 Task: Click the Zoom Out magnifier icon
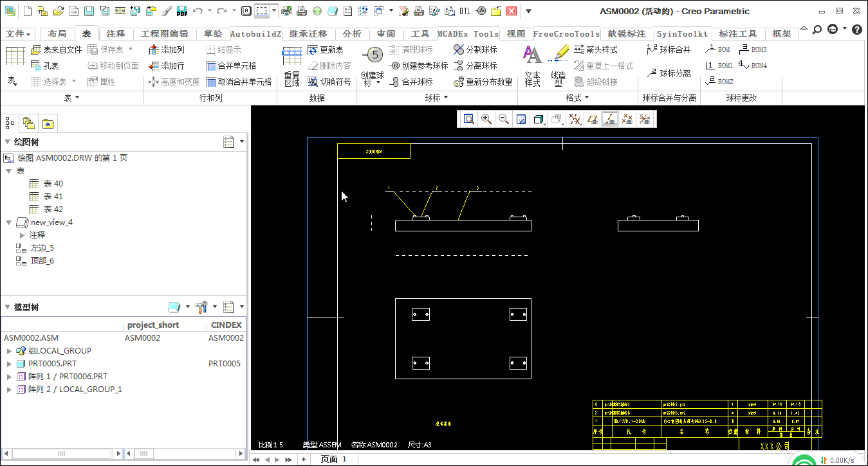[504, 119]
